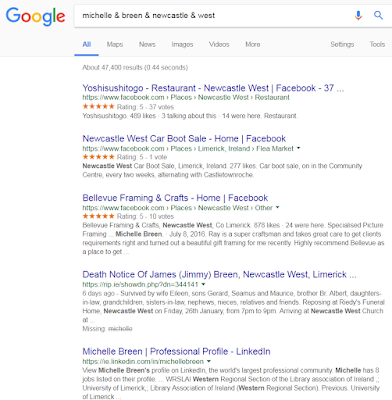Click the 'Rating: 5 - 10 votes' text
Image resolution: width=392 pixels, height=400 pixels.
tap(145, 216)
